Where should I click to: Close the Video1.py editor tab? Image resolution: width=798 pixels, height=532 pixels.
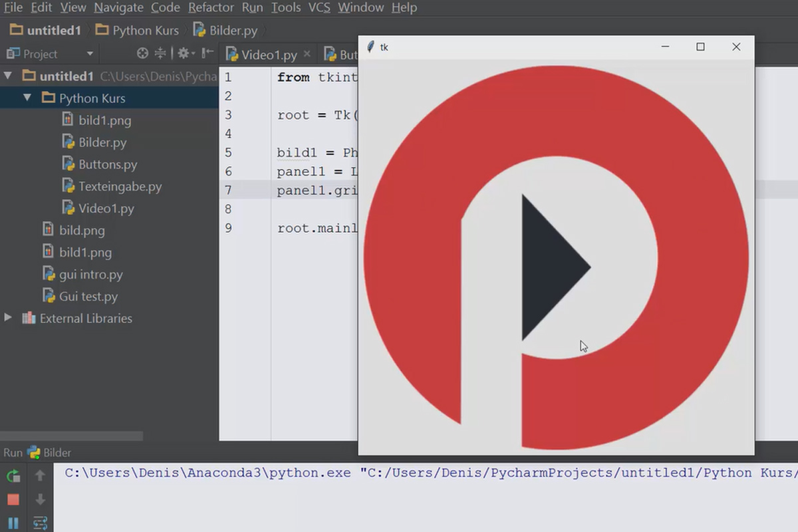tap(307, 55)
